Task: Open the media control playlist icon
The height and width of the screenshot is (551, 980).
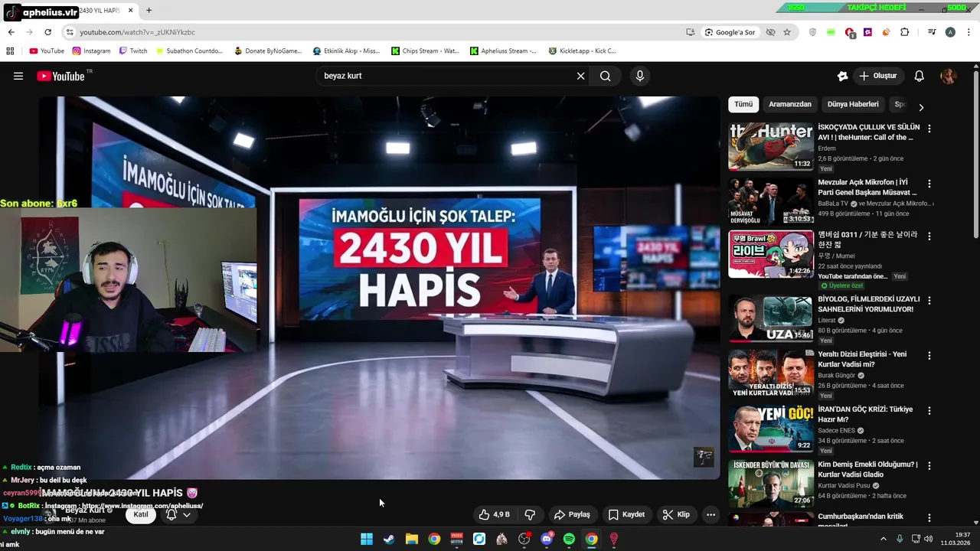Action: 932,32
